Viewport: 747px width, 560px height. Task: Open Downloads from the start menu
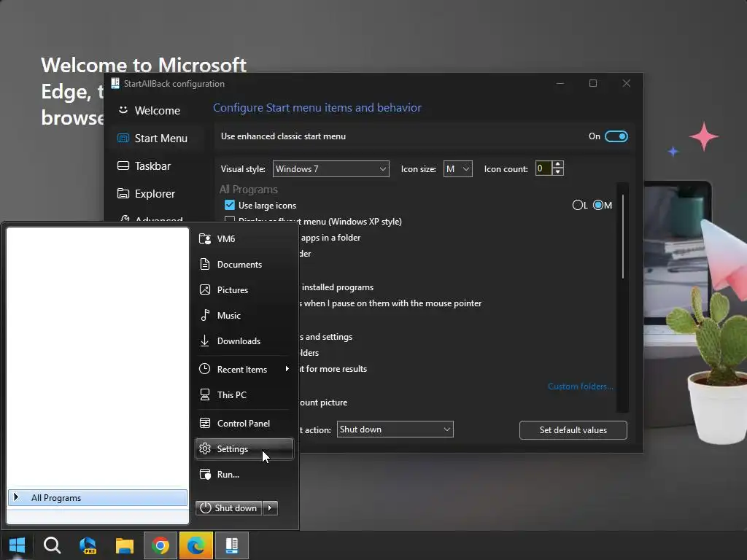[x=244, y=341]
